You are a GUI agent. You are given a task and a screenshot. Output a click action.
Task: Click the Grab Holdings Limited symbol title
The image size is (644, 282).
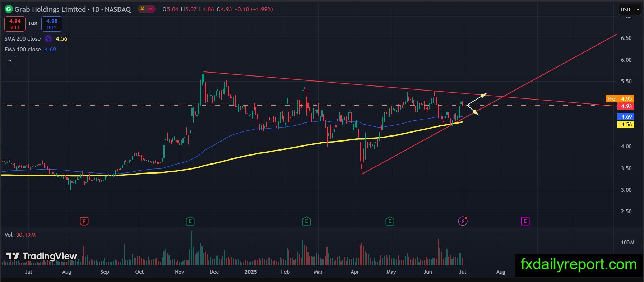[x=50, y=9]
